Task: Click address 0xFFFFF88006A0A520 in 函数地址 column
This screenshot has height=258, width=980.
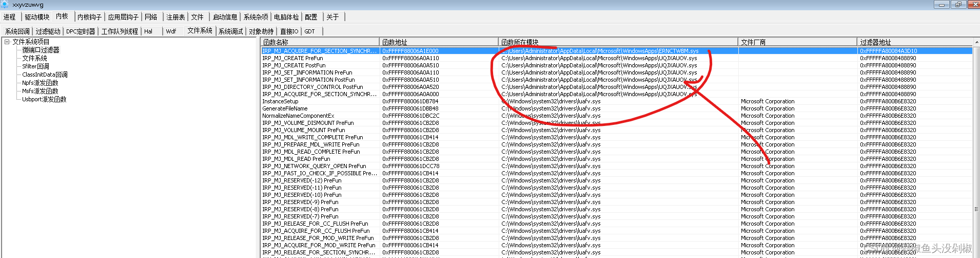Action: 410,87
